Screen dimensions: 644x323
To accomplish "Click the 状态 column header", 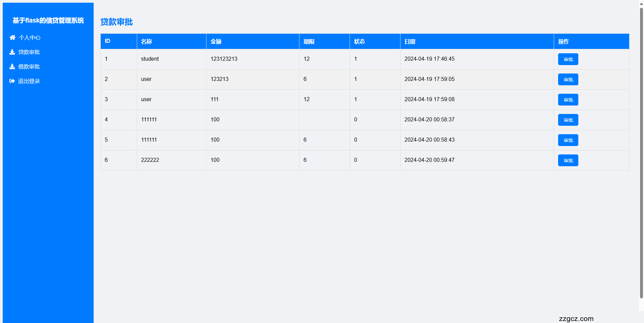I will (x=359, y=41).
